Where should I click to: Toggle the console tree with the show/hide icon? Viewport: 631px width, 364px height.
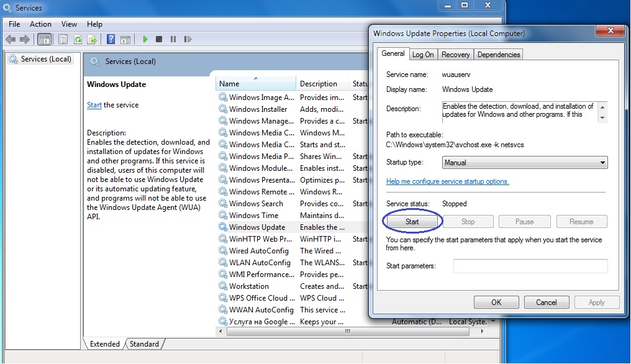(43, 39)
